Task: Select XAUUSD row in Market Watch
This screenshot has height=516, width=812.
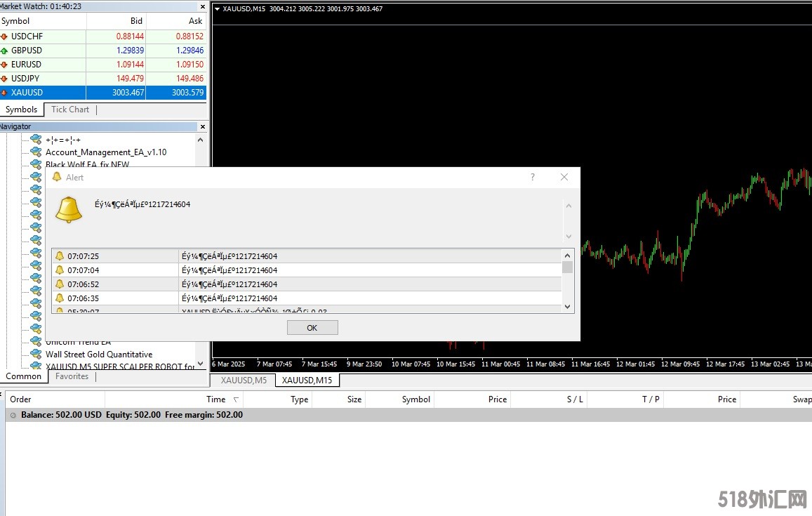Action: (103, 92)
